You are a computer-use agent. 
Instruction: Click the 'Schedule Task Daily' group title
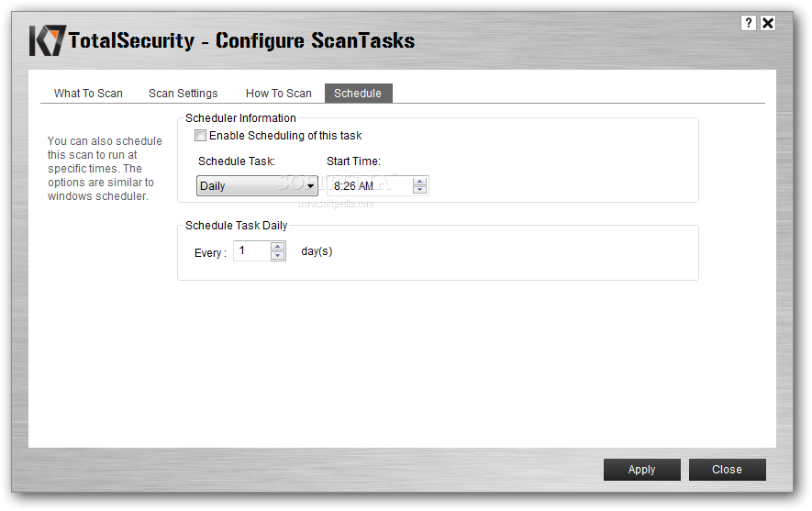pos(236,225)
